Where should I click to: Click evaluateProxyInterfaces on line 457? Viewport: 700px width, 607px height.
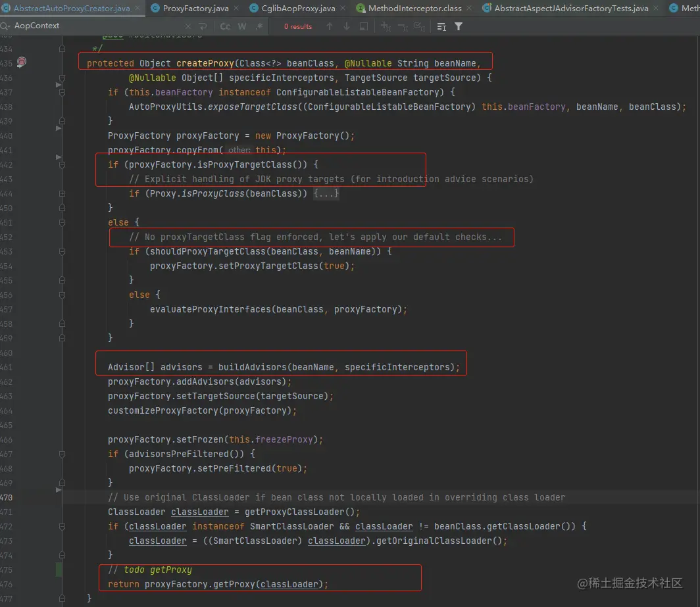click(211, 309)
